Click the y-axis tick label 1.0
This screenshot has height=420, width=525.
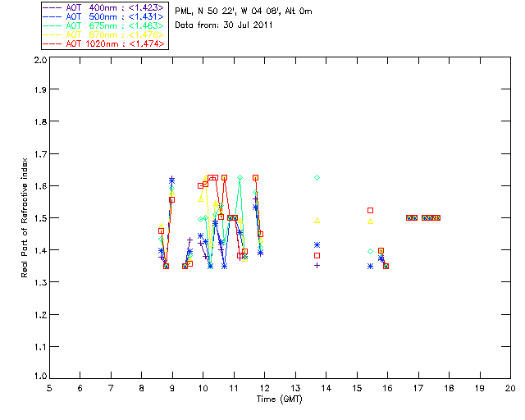point(40,376)
